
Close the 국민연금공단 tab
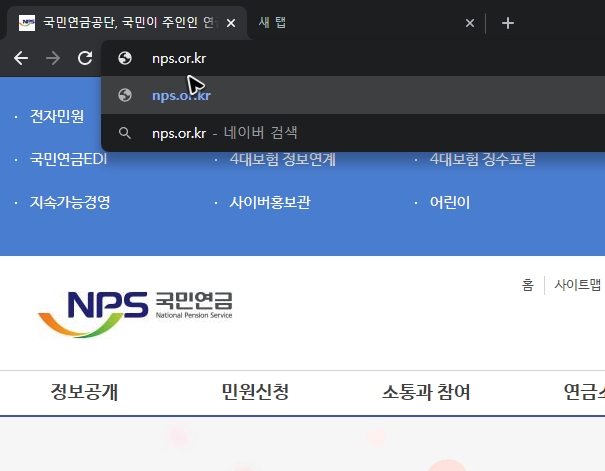click(x=231, y=23)
